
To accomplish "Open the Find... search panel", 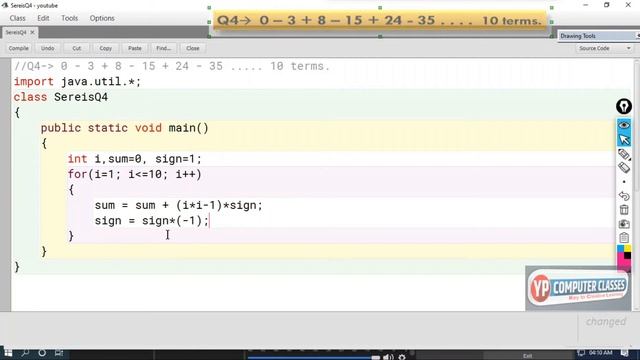I will [x=164, y=48].
